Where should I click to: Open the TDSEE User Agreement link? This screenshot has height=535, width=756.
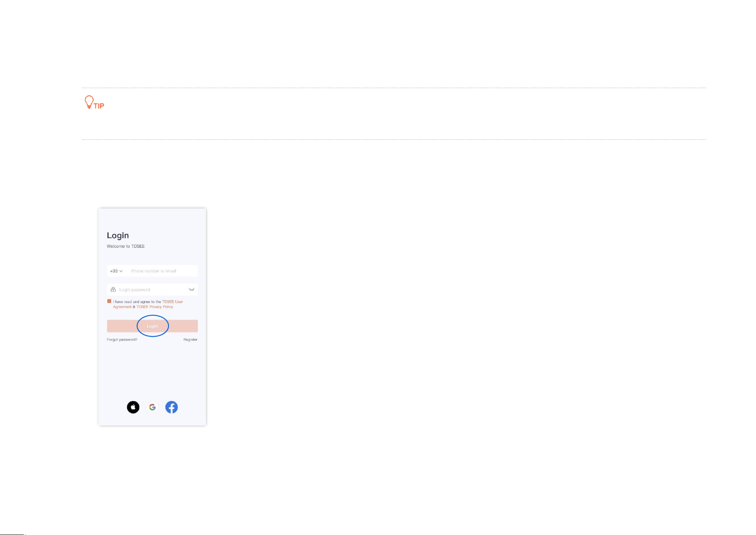tap(172, 301)
